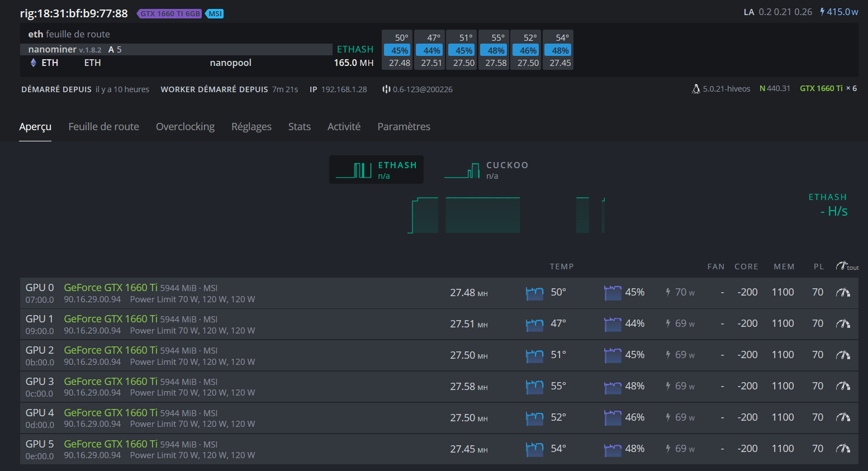
Task: Switch to the Aperçu tab
Action: pyautogui.click(x=35, y=127)
